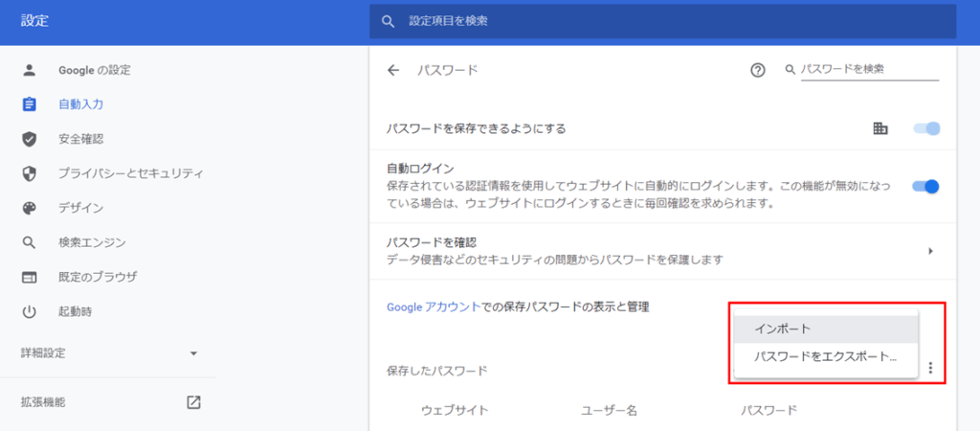Open 既定のブラウザ in the sidebar
The height and width of the screenshot is (431, 980).
(98, 277)
